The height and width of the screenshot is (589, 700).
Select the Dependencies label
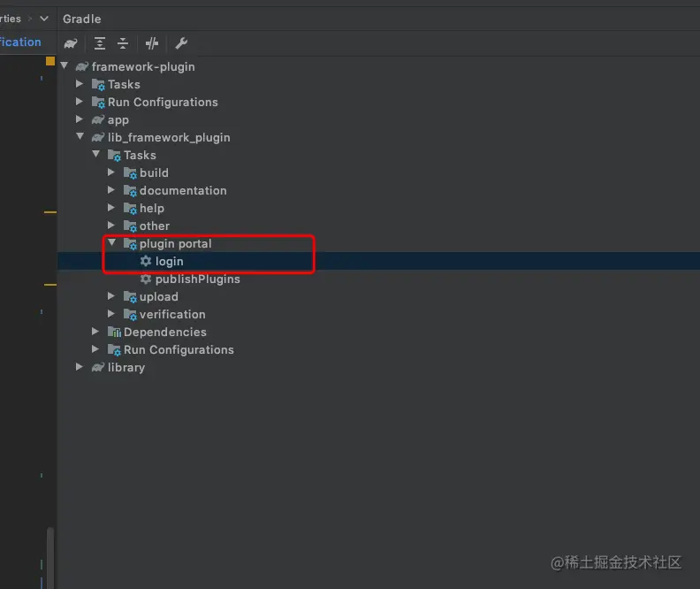[165, 332]
